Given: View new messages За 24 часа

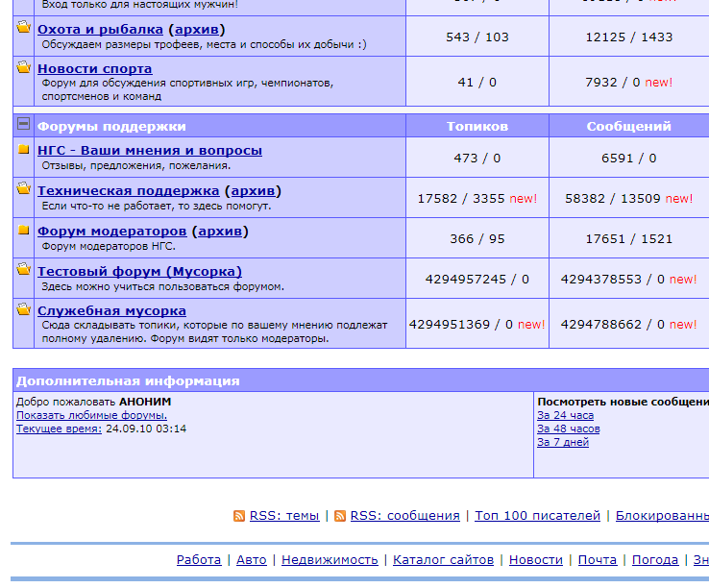Looking at the screenshot, I should point(565,415).
